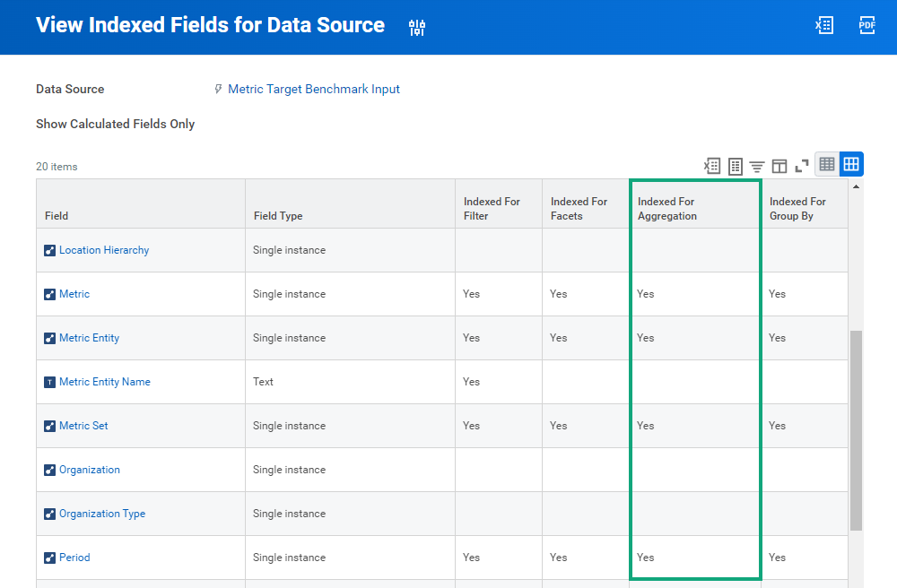Click the Metric row's field type icon
Viewport: 897px width, 588px height.
coord(49,294)
